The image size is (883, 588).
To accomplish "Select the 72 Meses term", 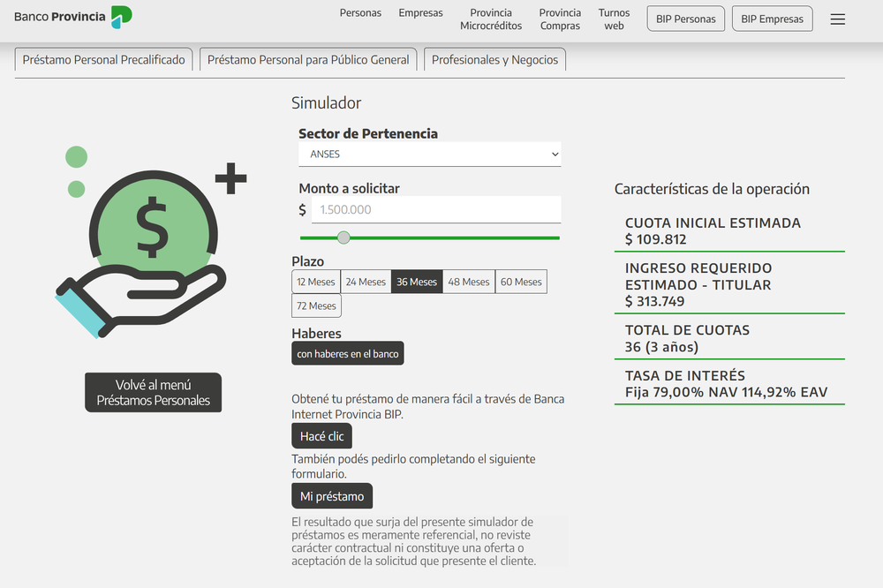I will tap(316, 305).
